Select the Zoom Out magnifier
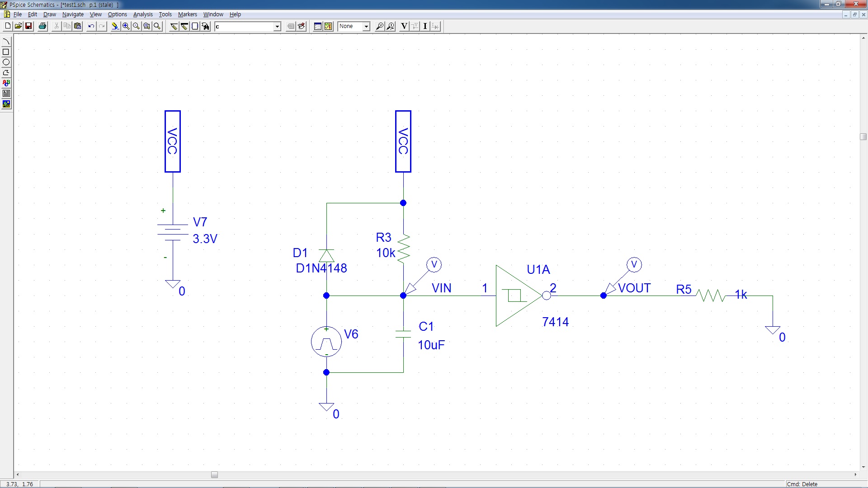This screenshot has height=488, width=868. [x=136, y=26]
